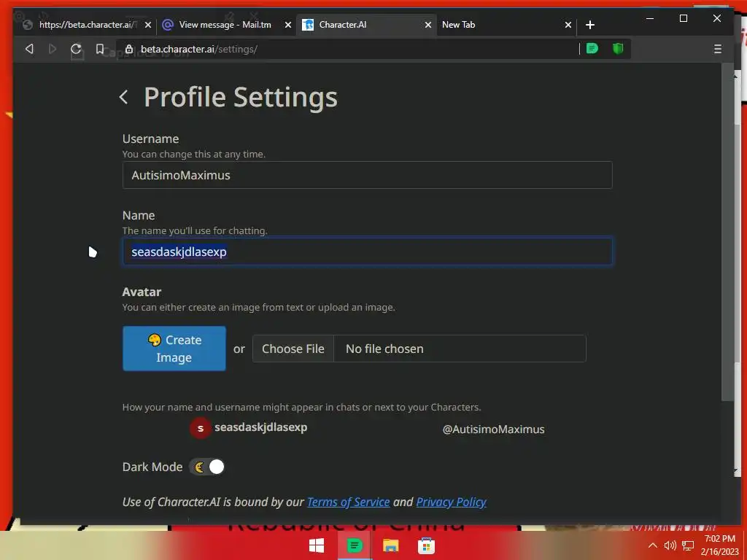This screenshot has width=747, height=560.
Task: Click the address bar URL
Action: pos(198,49)
